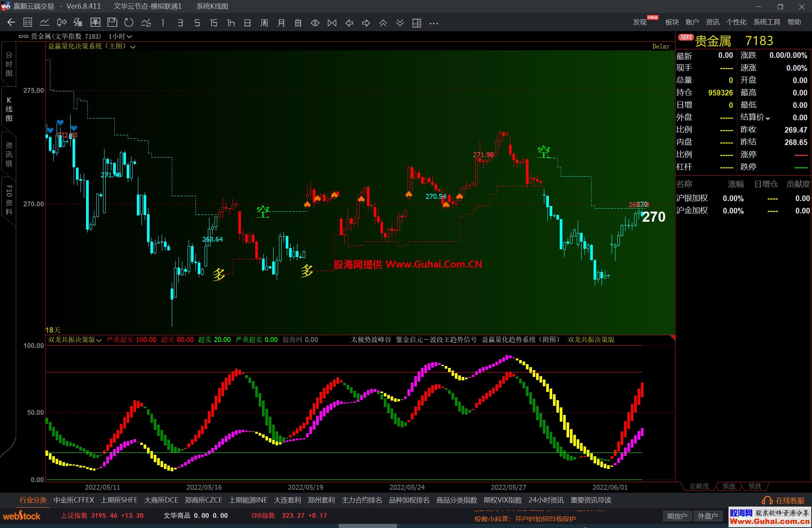This screenshot has height=528, width=812.
Task: Open the more options ellipsis icon
Action: point(434,23)
